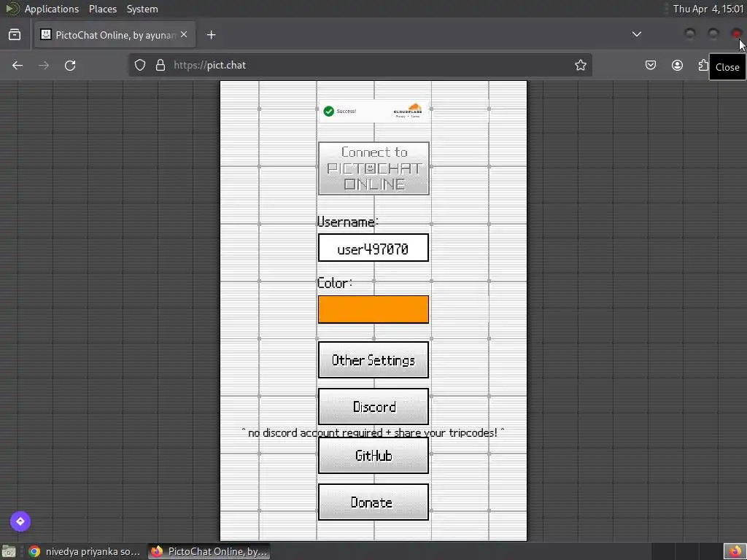The image size is (747, 560).
Task: Click the purple floating diamond icon
Action: tap(20, 521)
